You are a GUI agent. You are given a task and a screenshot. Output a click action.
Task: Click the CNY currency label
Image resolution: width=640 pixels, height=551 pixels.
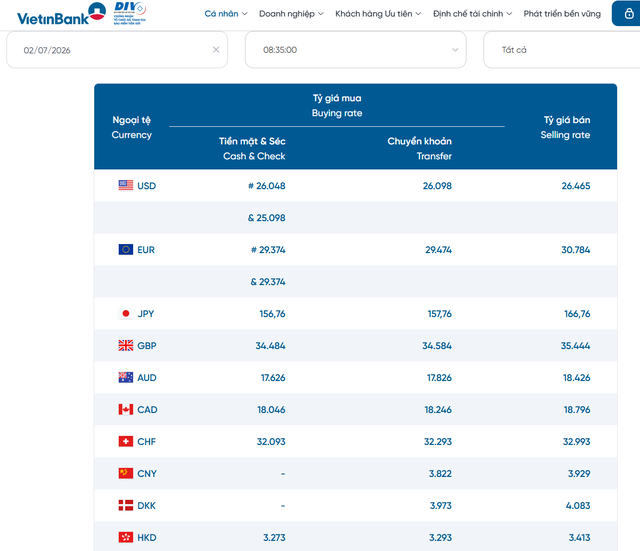tap(147, 474)
